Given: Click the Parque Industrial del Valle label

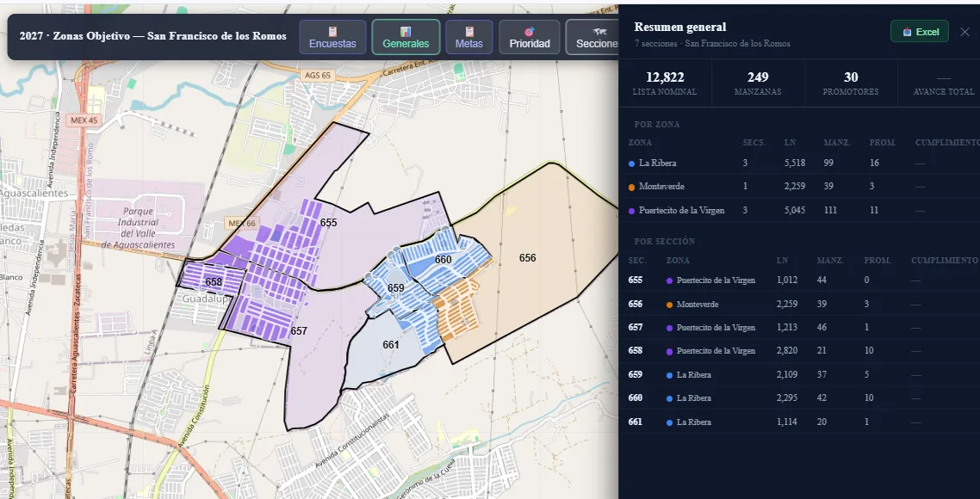Looking at the screenshot, I should 139,228.
